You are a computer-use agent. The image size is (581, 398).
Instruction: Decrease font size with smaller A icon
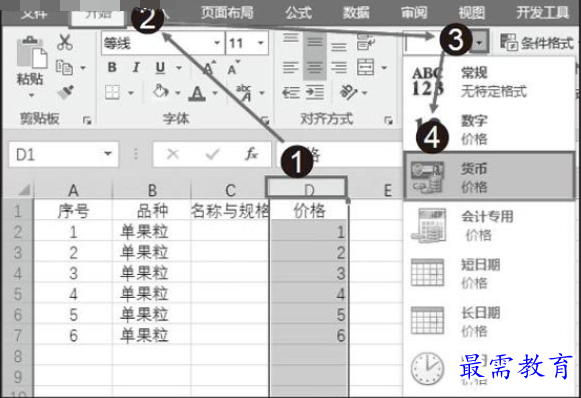point(233,67)
